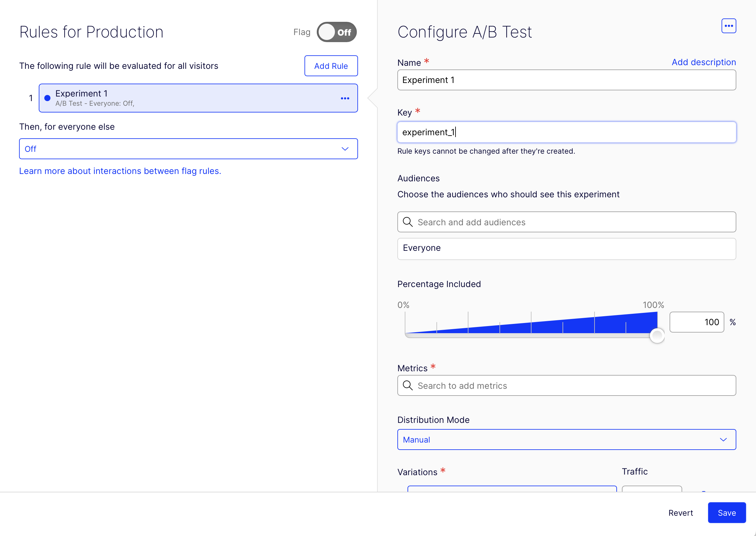The image size is (756, 536).
Task: Click the Revert button
Action: point(680,513)
